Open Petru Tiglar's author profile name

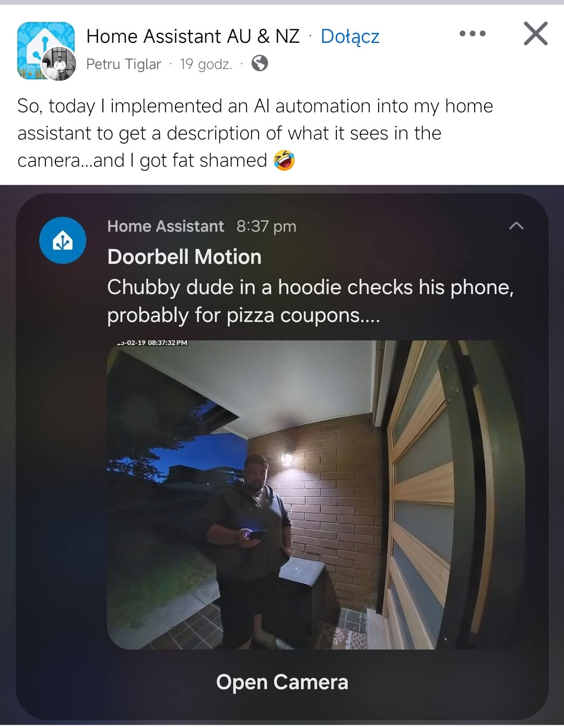tap(124, 64)
